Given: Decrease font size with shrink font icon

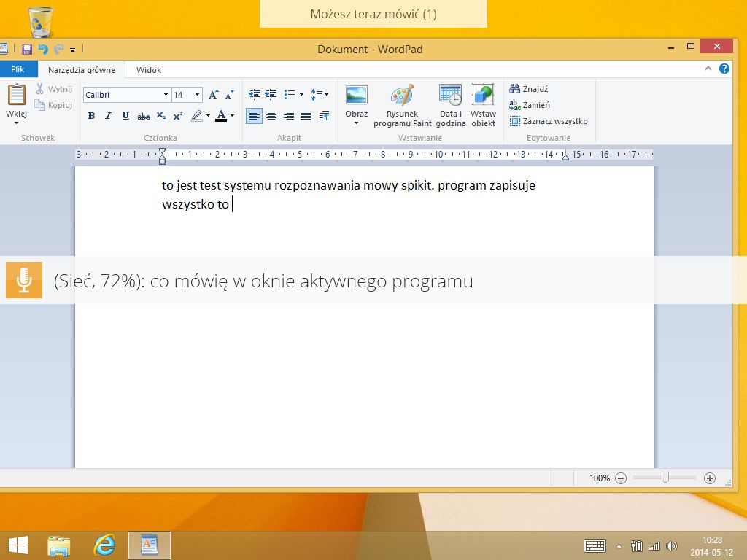Looking at the screenshot, I should click(230, 95).
